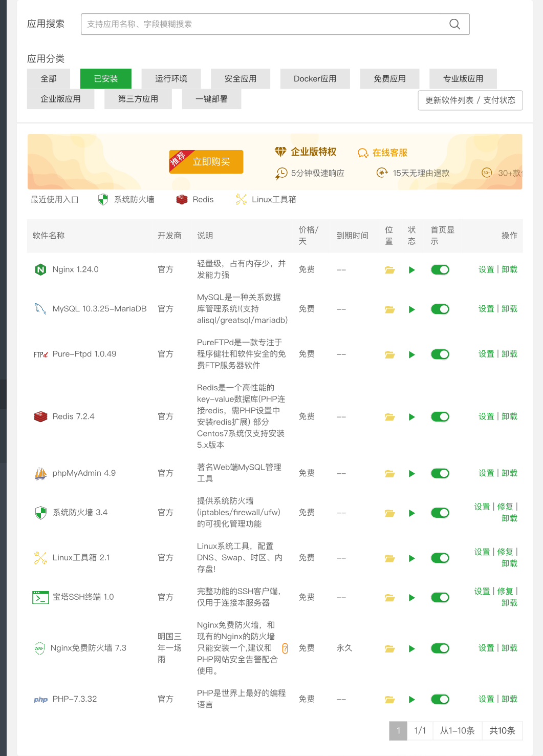Toggle homepage display for Nginx 1.24.0
The image size is (543, 756).
[440, 269]
